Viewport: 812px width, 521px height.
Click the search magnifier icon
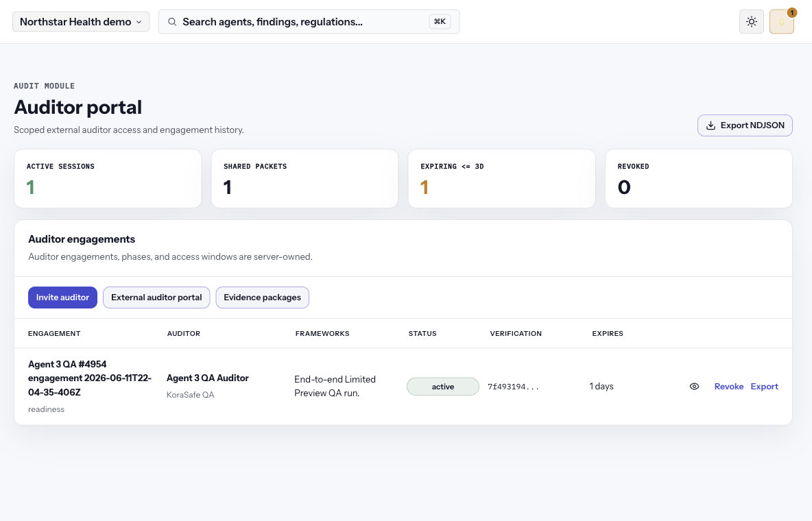tap(172, 22)
